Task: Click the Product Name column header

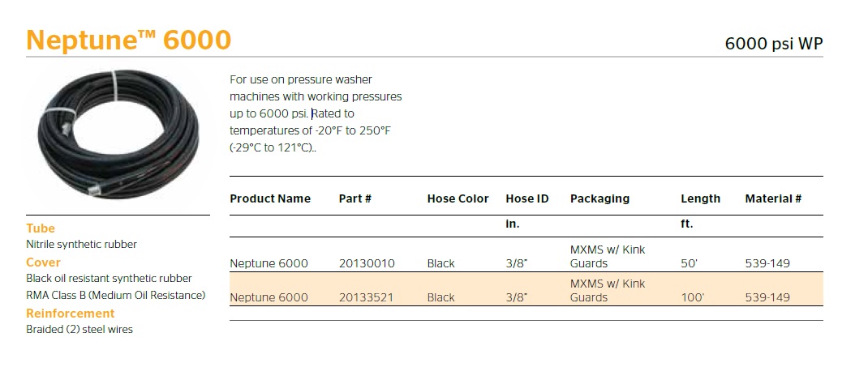Action: point(270,198)
